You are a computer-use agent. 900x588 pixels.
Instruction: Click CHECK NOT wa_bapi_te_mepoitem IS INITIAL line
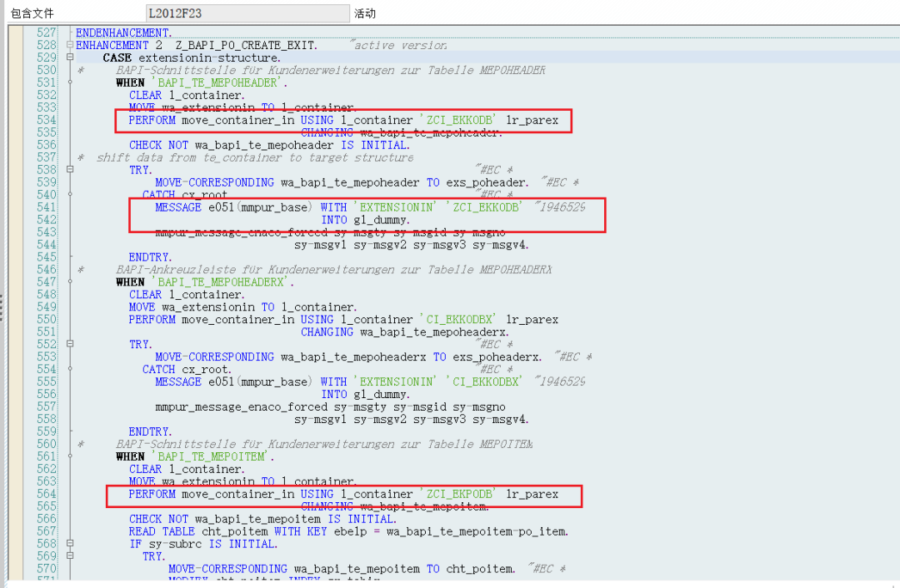pyautogui.click(x=262, y=519)
